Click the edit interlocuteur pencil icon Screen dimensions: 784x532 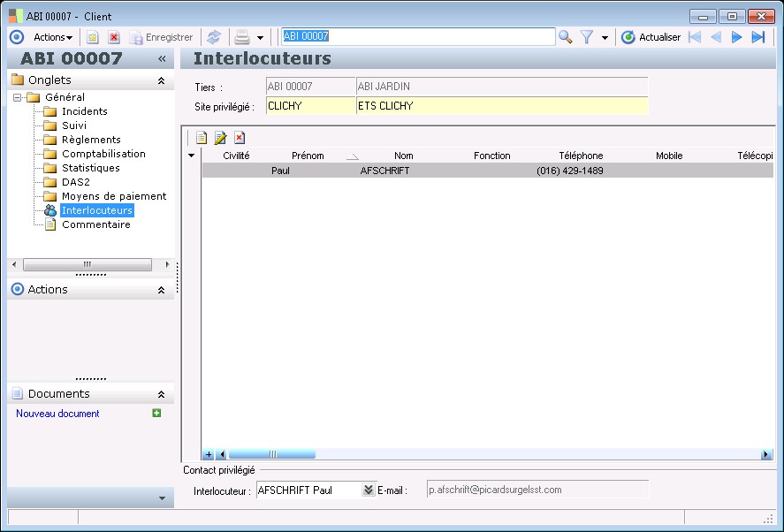point(220,138)
